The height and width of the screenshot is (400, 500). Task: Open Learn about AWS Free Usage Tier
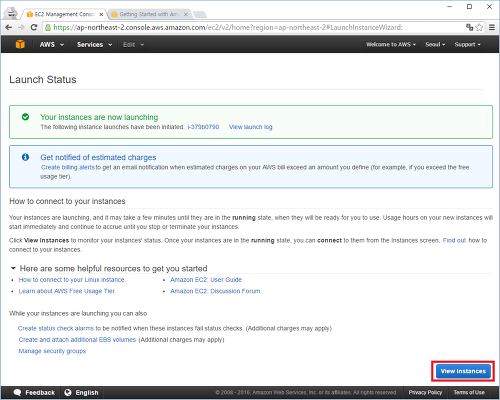tap(67, 291)
